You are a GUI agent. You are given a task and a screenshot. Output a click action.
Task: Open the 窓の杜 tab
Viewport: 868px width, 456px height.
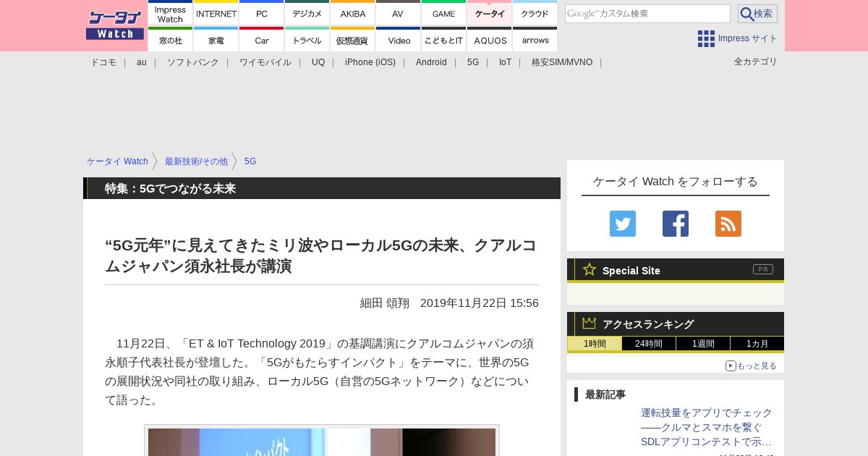170,39
